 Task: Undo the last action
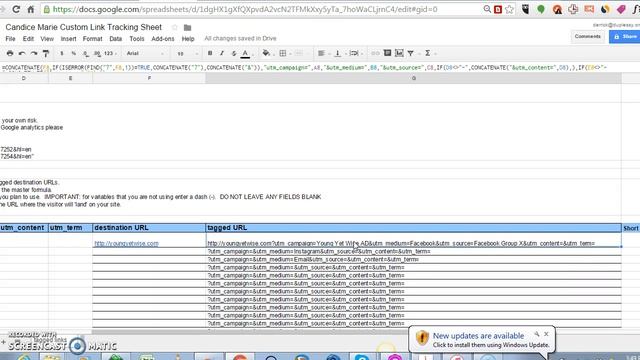pos(22,53)
